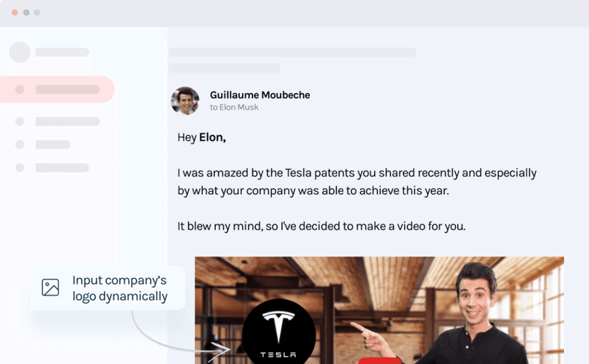589x364 pixels.
Task: Click the "It blew my mind" sentence
Action: click(x=321, y=226)
